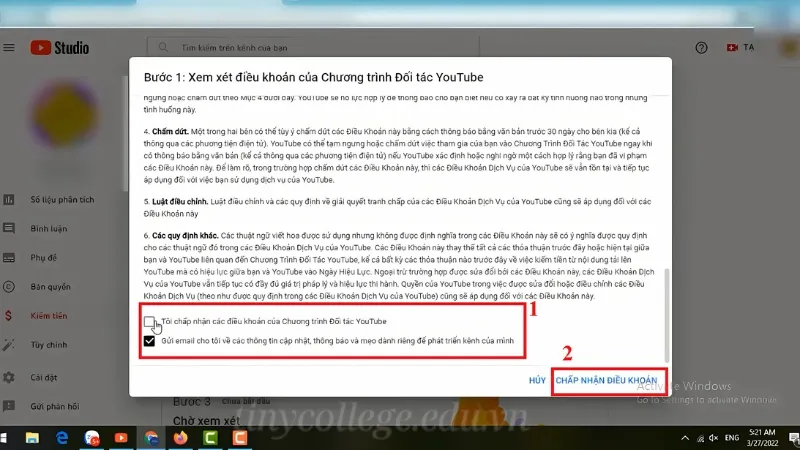Select Phụ đề menu item
Screen dimensions: 800x450
(43, 258)
